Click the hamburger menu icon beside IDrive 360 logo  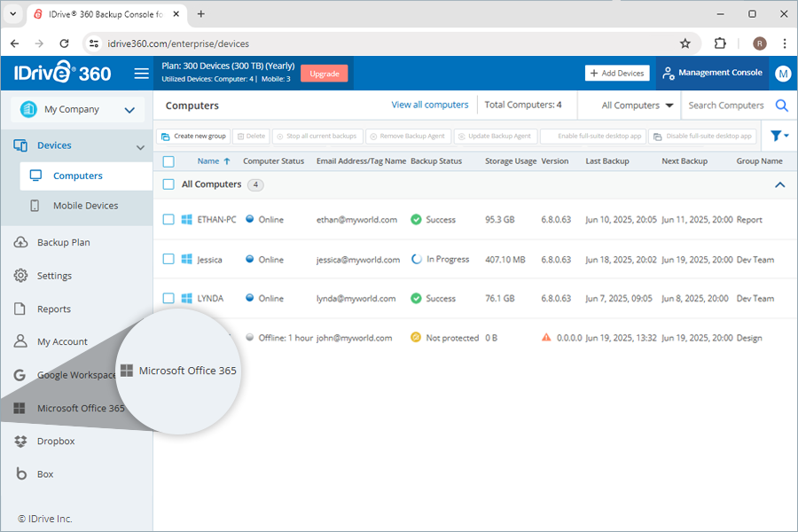tap(141, 74)
